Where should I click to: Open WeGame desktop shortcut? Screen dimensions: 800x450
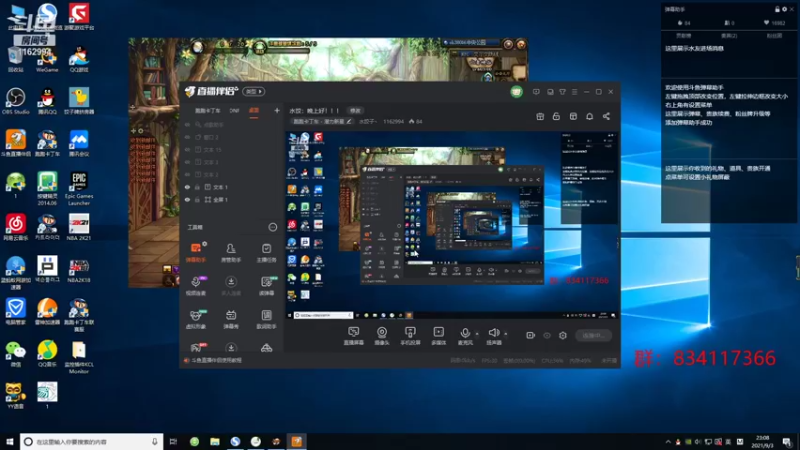47,59
